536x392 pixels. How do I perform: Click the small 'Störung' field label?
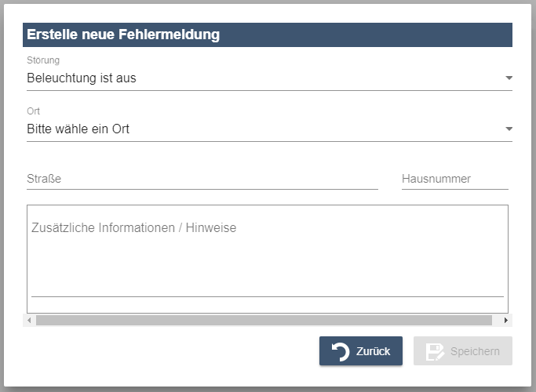43,60
